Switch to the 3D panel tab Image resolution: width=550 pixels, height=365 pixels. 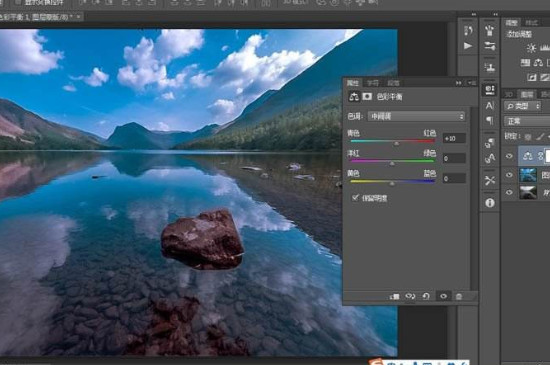point(509,94)
